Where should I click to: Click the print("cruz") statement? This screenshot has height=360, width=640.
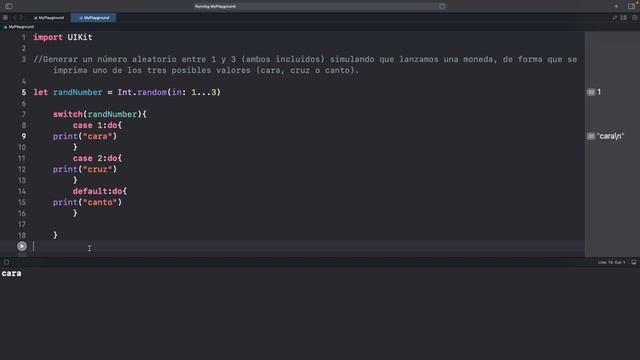tap(85, 169)
